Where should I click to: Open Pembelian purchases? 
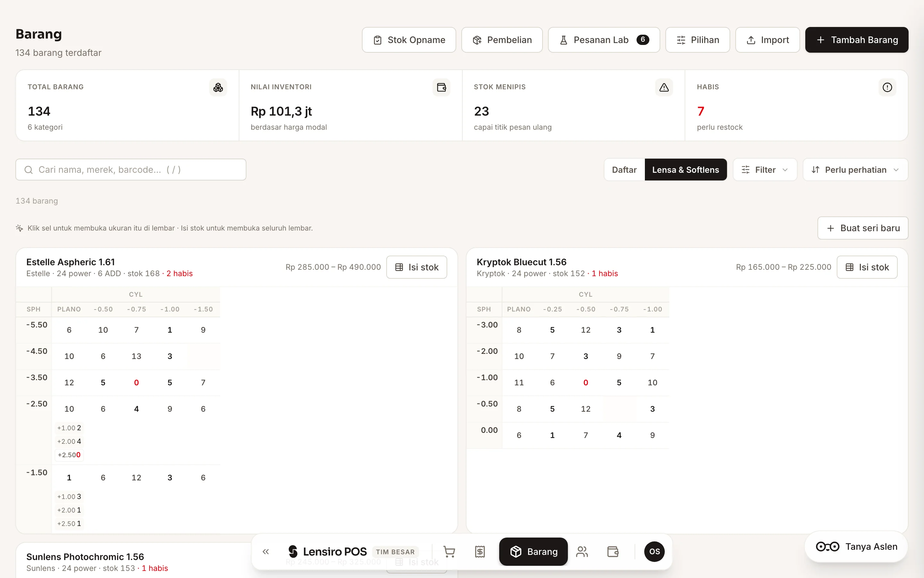coord(502,40)
